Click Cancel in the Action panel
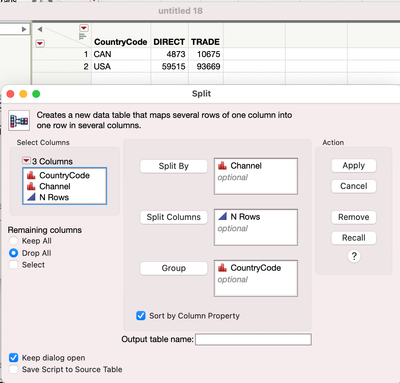This screenshot has height=383, width=400. click(x=354, y=186)
